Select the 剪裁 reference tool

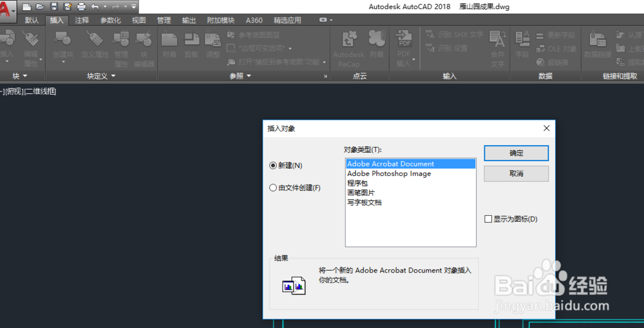click(x=191, y=44)
